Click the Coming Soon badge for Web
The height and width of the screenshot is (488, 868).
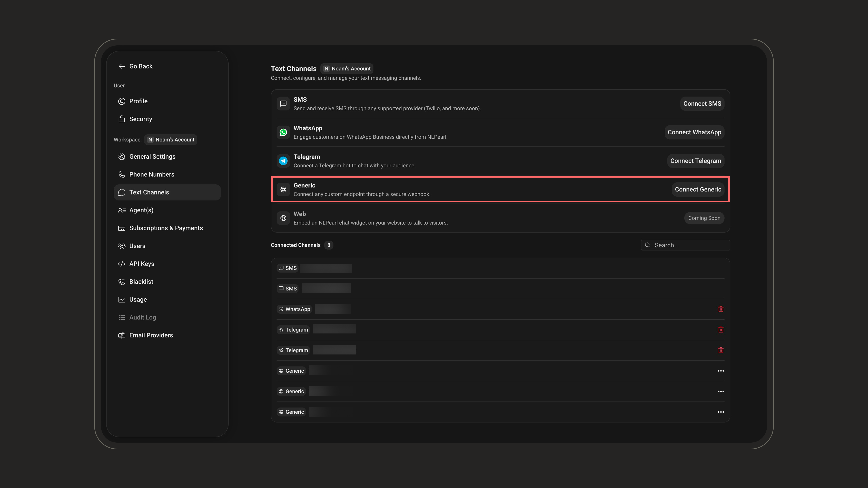[x=704, y=218]
